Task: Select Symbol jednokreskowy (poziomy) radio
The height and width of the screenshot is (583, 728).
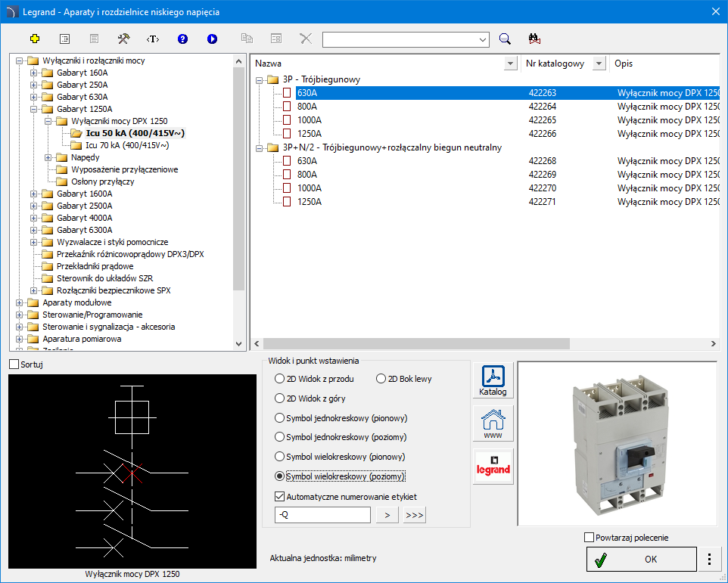Action: [x=279, y=437]
